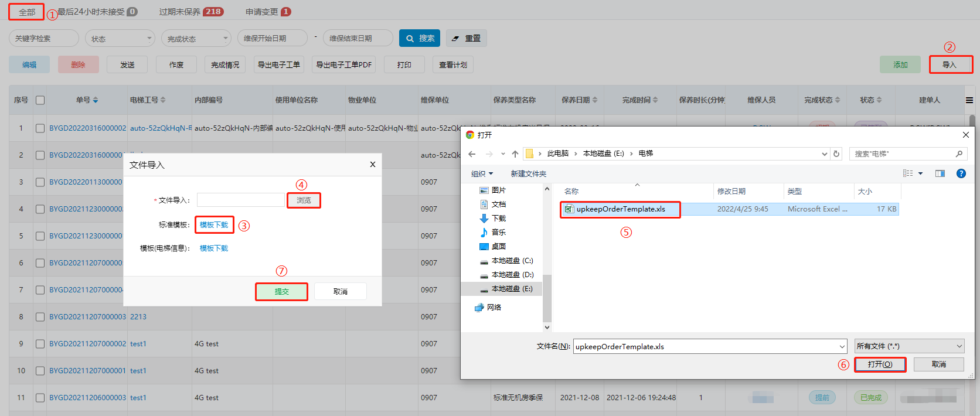
Task: Click the 导入 import button
Action: click(x=950, y=64)
